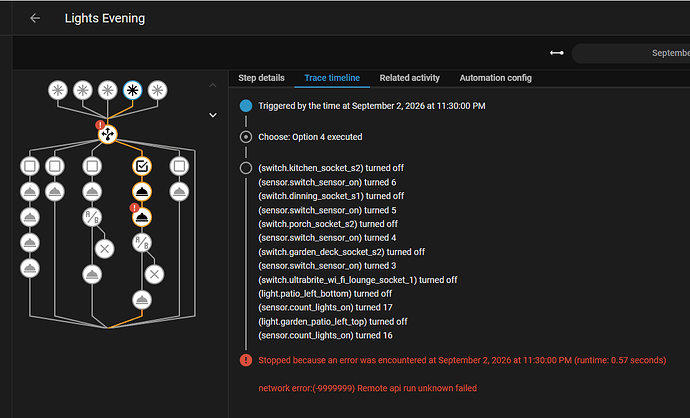Open the September trace date selector

631,53
